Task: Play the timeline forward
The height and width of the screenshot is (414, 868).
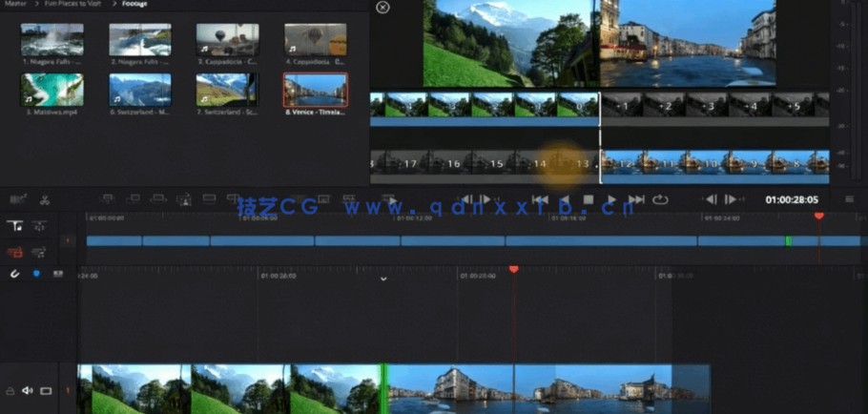Action: coord(611,199)
